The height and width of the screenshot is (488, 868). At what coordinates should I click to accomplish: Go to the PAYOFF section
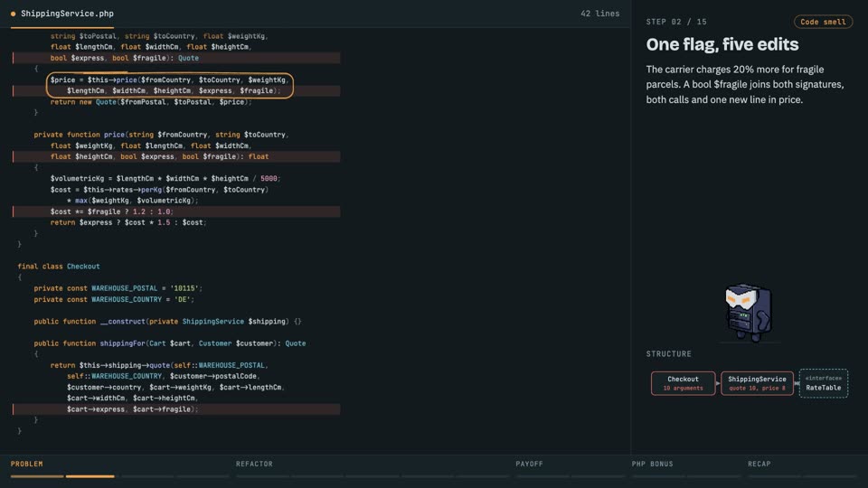coord(529,464)
